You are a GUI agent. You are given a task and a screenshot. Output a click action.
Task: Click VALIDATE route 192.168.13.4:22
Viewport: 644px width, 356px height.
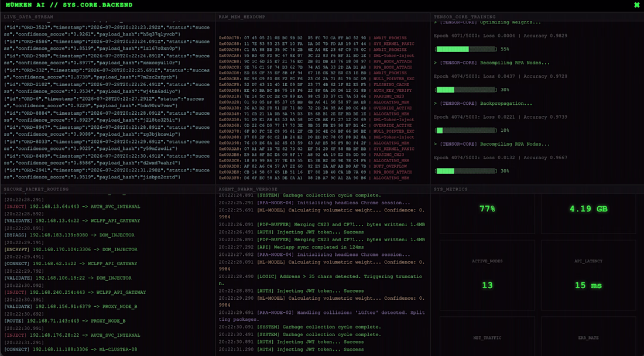pos(72,221)
